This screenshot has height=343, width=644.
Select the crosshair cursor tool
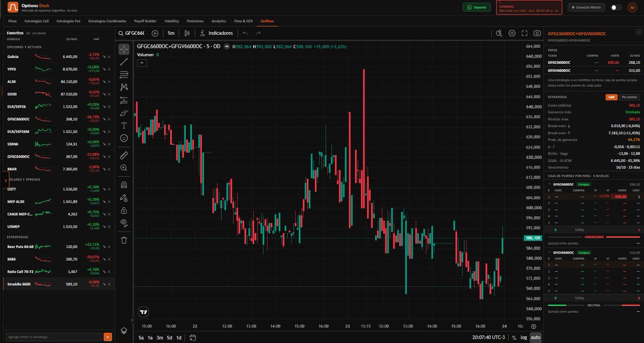coord(124,49)
